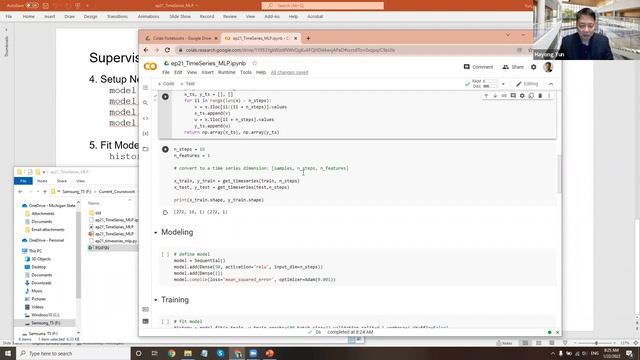640x360 pixels.
Task: Open the Google account avatar in Colab
Action: [x=548, y=67]
